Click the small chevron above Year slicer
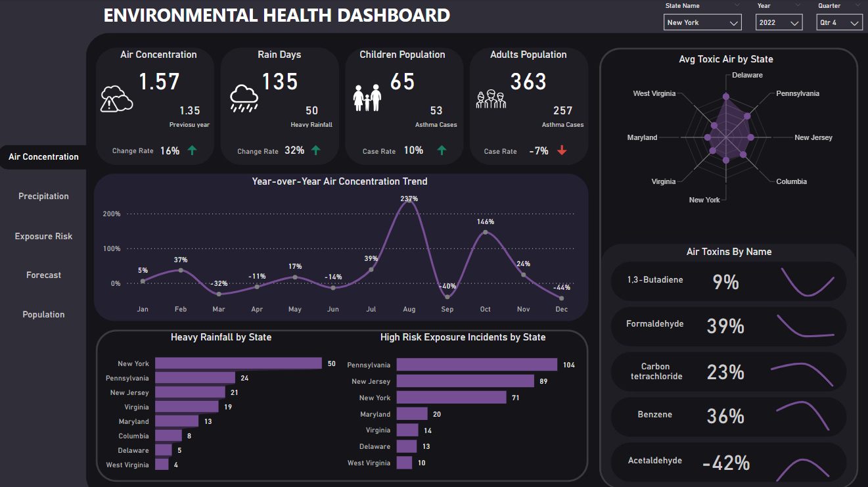Viewport: 868px width, 487px height. pyautogui.click(x=798, y=5)
